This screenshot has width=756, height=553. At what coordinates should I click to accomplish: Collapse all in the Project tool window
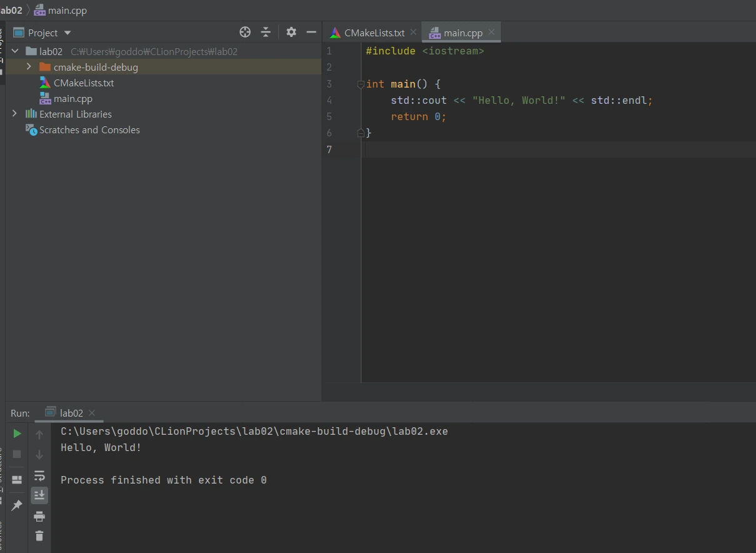266,33
